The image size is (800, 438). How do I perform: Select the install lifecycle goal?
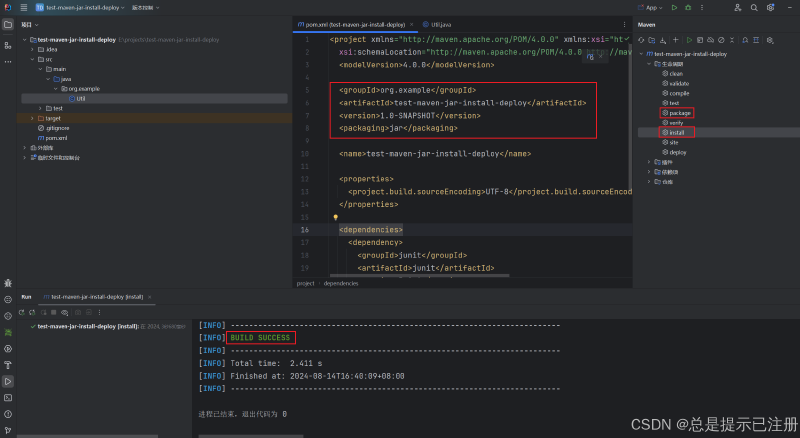pos(673,133)
